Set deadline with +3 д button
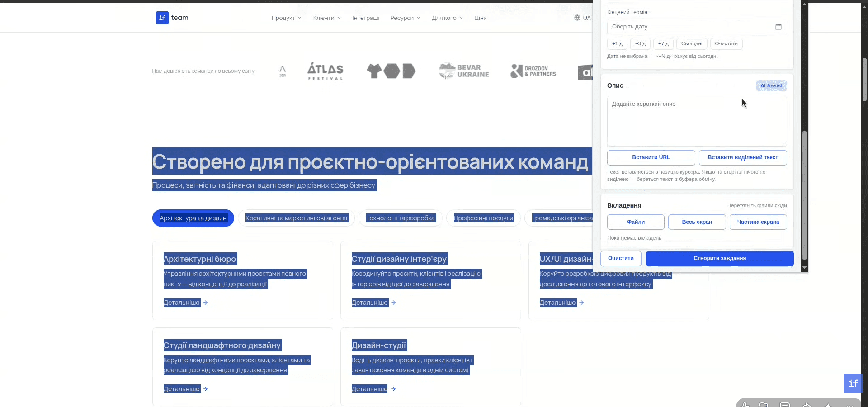Viewport: 868px width, 407px height. pos(640,44)
